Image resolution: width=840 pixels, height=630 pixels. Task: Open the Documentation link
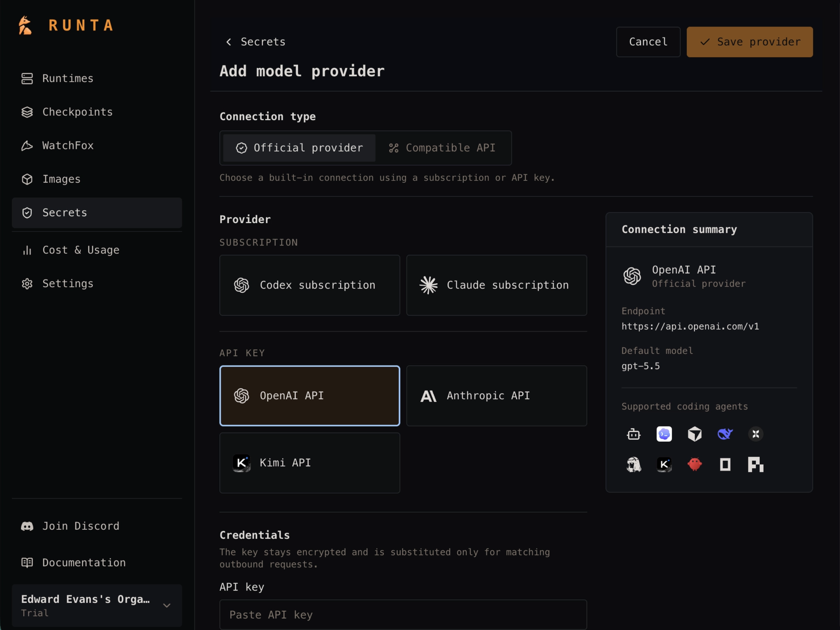click(97, 562)
